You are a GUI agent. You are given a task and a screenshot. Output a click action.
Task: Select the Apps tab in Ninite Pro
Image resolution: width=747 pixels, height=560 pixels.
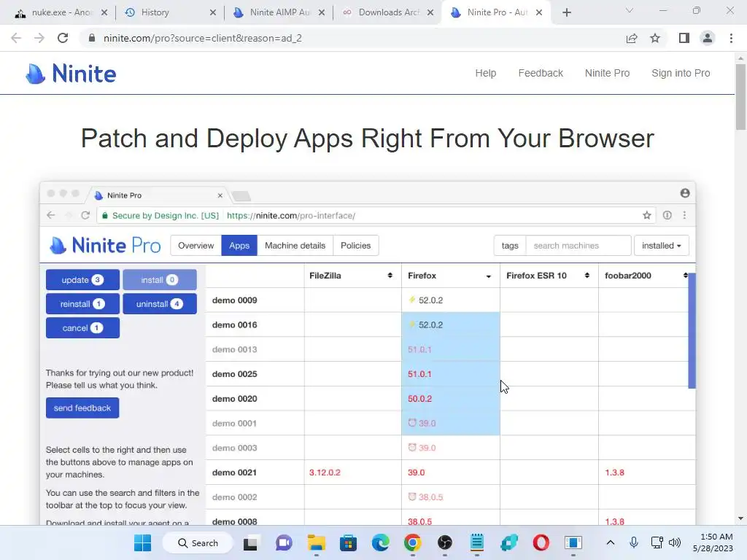239,246
